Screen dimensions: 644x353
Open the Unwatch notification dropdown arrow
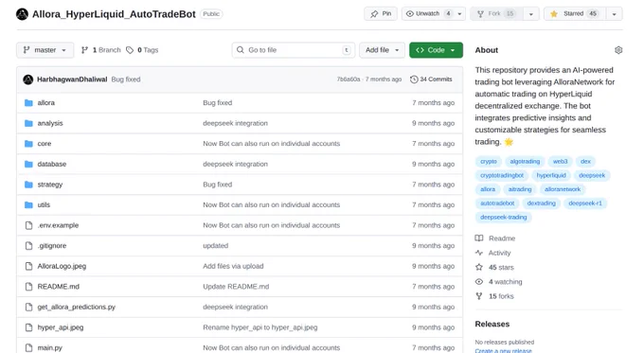[459, 13]
